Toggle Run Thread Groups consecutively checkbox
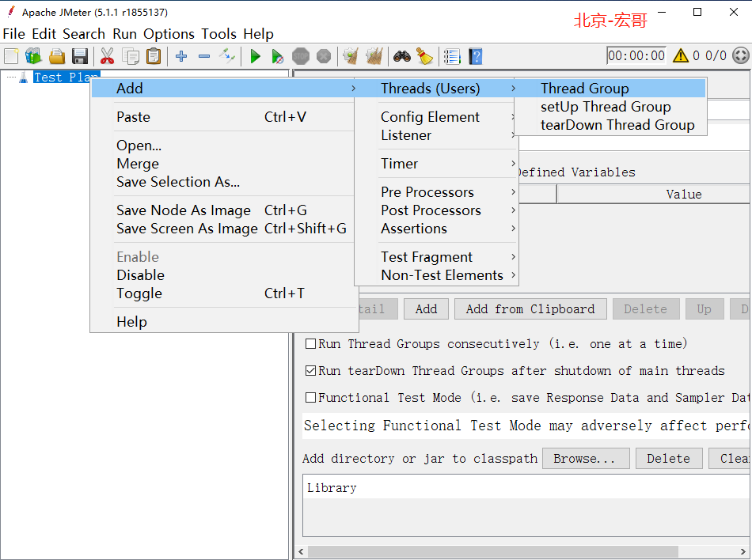752x560 pixels. [310, 344]
